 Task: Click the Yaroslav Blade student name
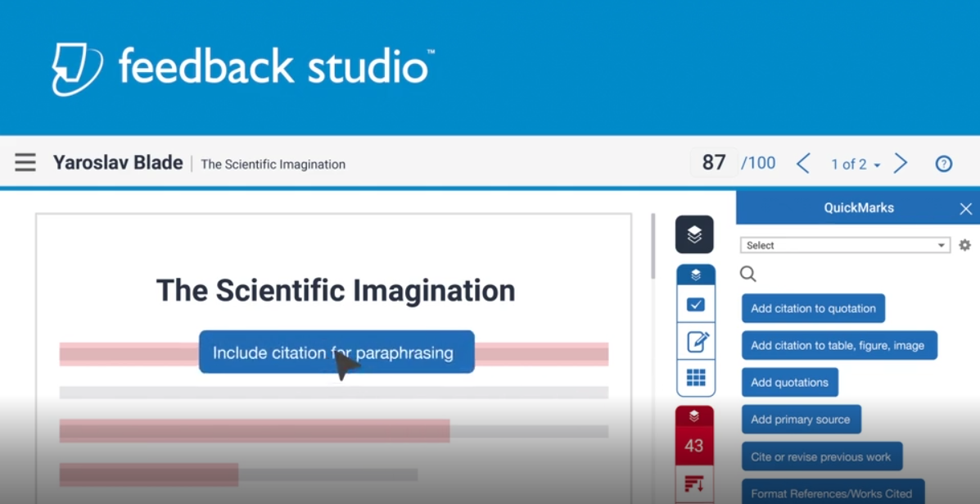118,163
